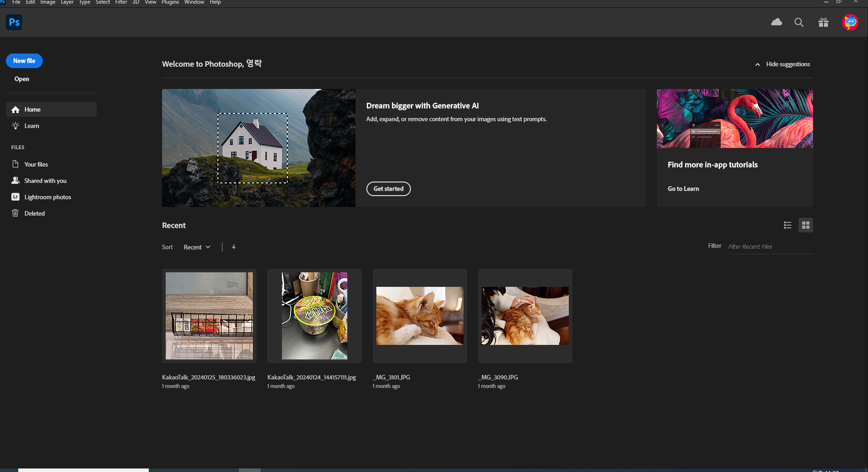Select the Home sidebar label
This screenshot has width=868, height=472.
click(x=33, y=109)
